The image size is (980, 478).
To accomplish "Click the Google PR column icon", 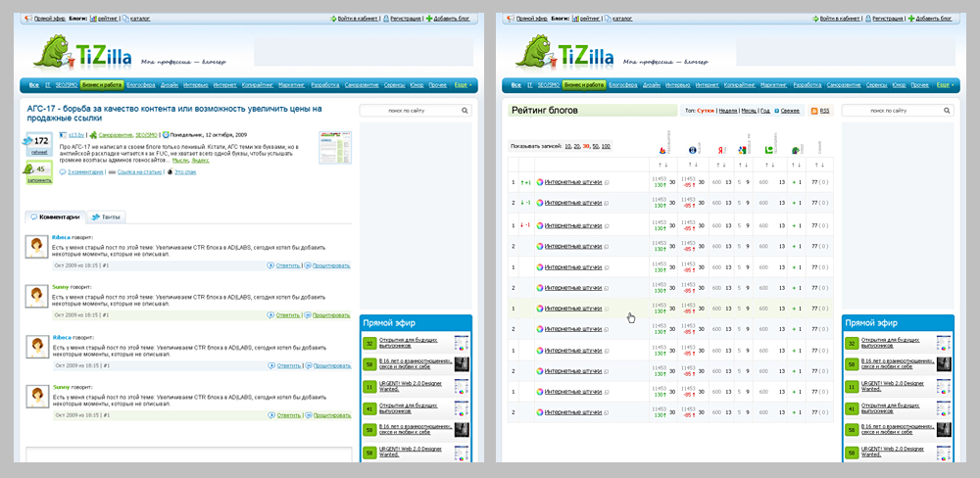I will [742, 150].
